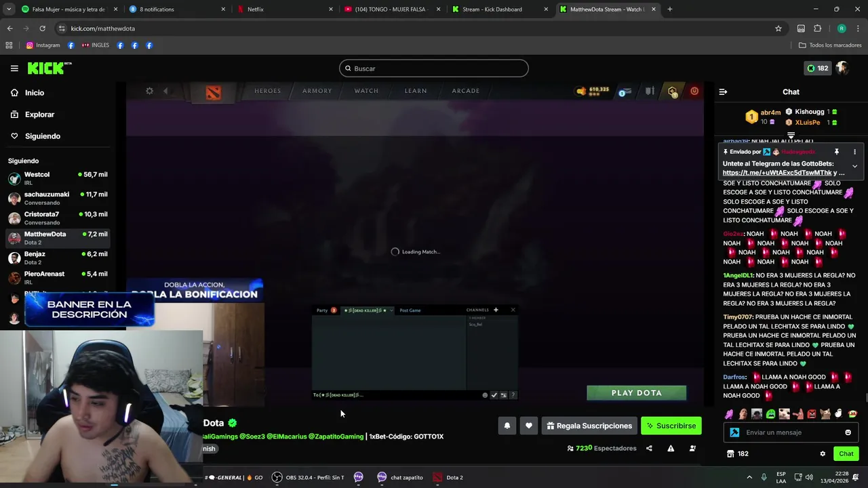Focus the Buscar search box
Screen dimensions: 868x488
tap(433, 68)
